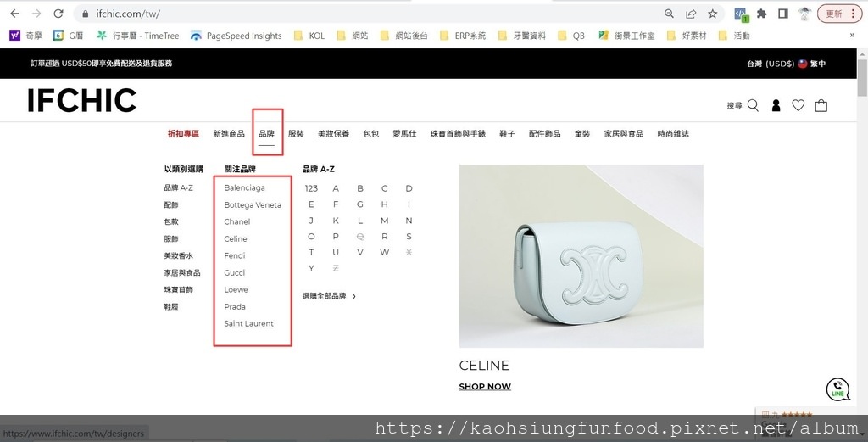The height and width of the screenshot is (442, 868).
Task: Open the 好素材 bookmark folder
Action: pyautogui.click(x=687, y=36)
